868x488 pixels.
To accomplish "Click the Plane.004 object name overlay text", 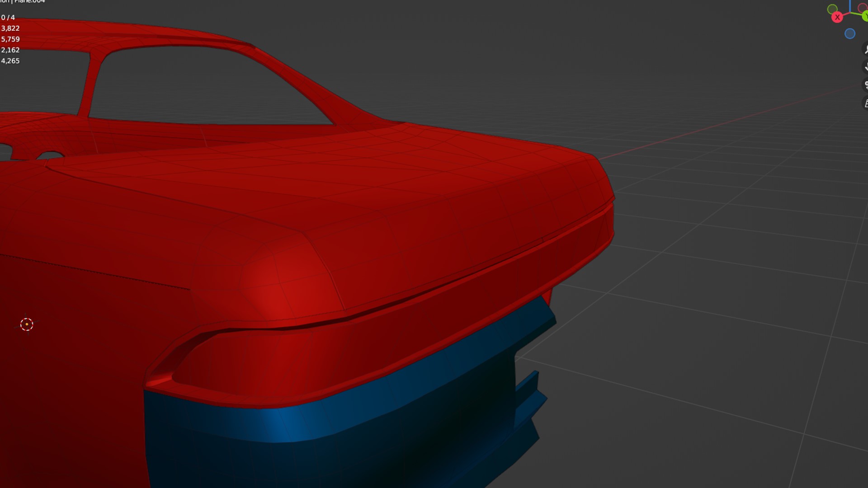I will (30, 1).
